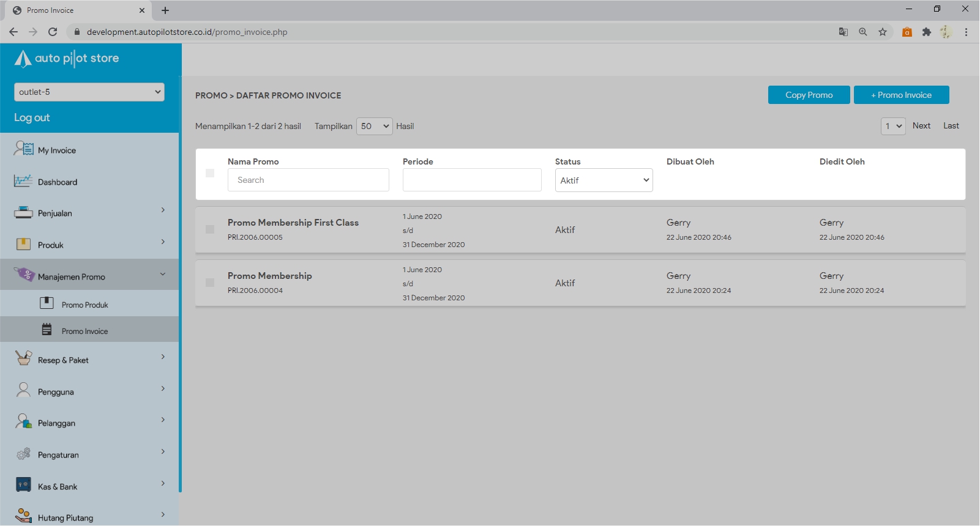Bookmark this page with the star icon
Screen dimensions: 980x526
[882, 32]
